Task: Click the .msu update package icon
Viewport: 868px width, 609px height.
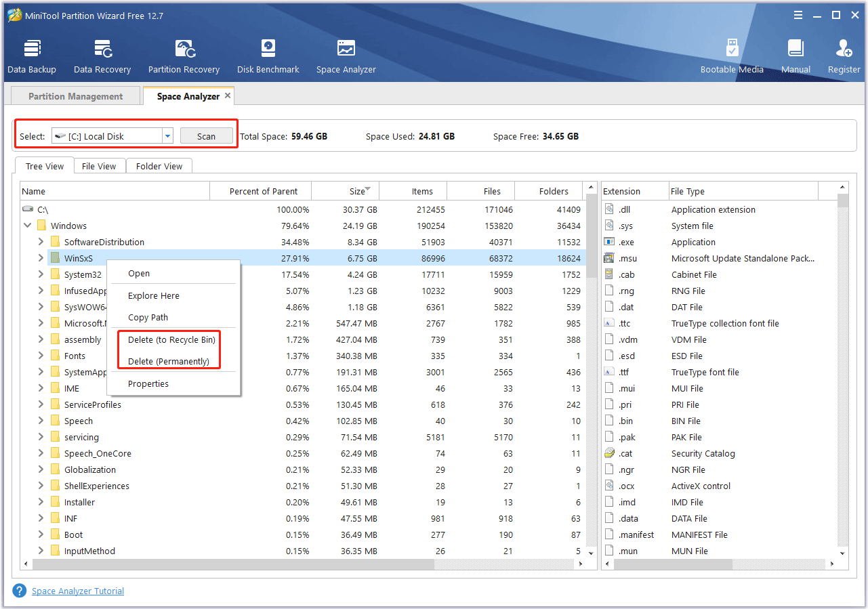Action: pyautogui.click(x=609, y=258)
